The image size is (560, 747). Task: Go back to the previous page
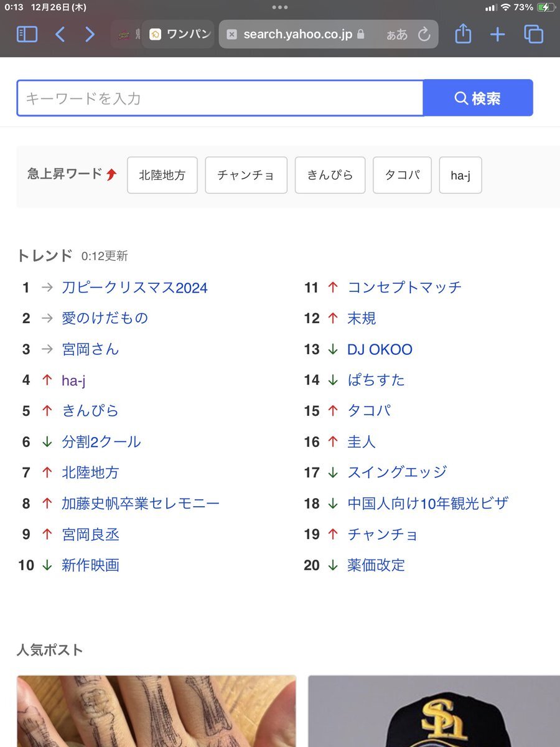pos(60,34)
